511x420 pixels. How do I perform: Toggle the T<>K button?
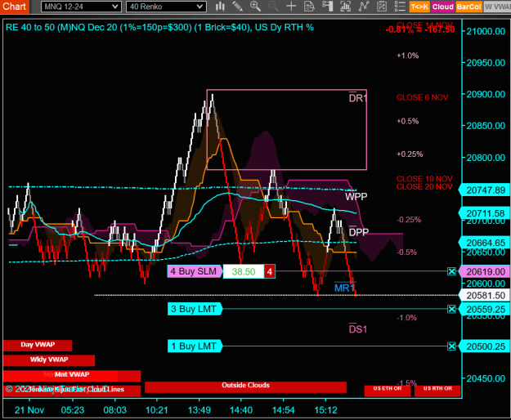[419, 7]
